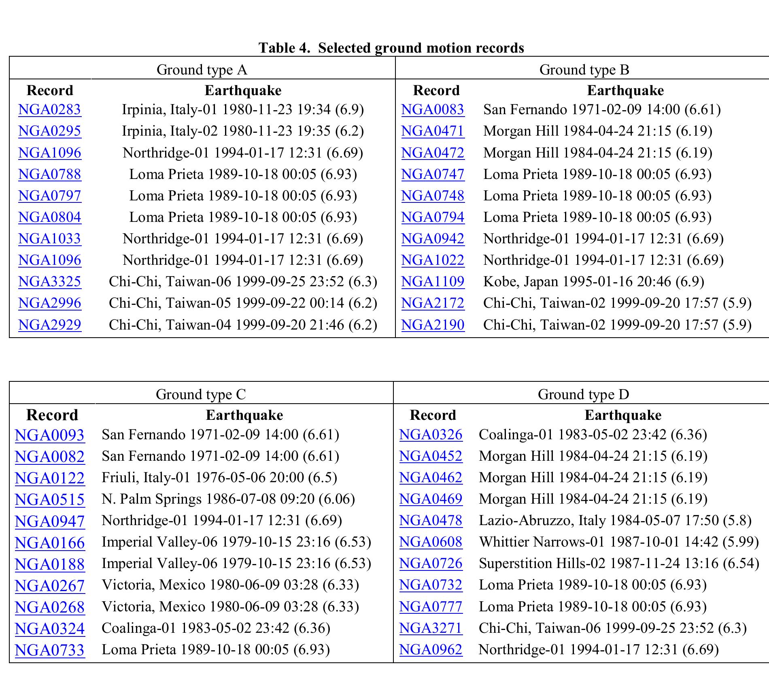Open the NGA3325 Chi-Chi record link
The image size is (769, 700).
(49, 281)
